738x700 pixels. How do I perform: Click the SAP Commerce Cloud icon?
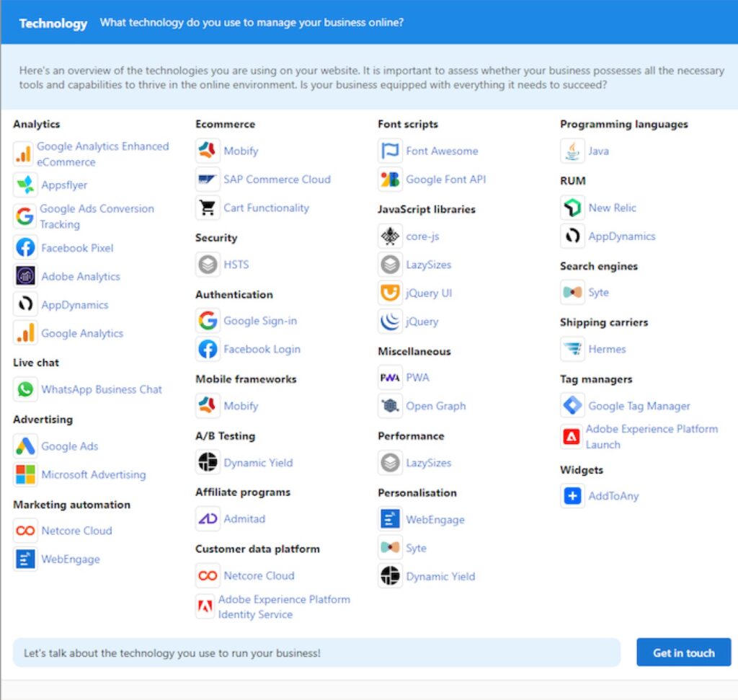pyautogui.click(x=208, y=179)
